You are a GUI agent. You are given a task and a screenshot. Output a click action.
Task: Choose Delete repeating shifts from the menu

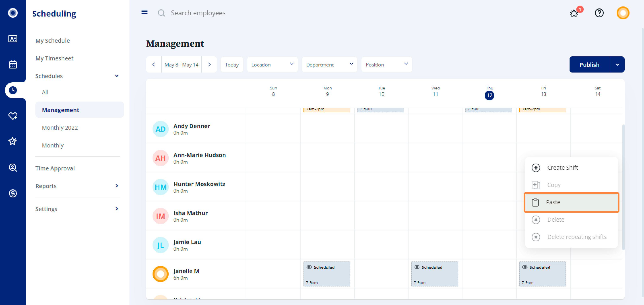[571, 237]
